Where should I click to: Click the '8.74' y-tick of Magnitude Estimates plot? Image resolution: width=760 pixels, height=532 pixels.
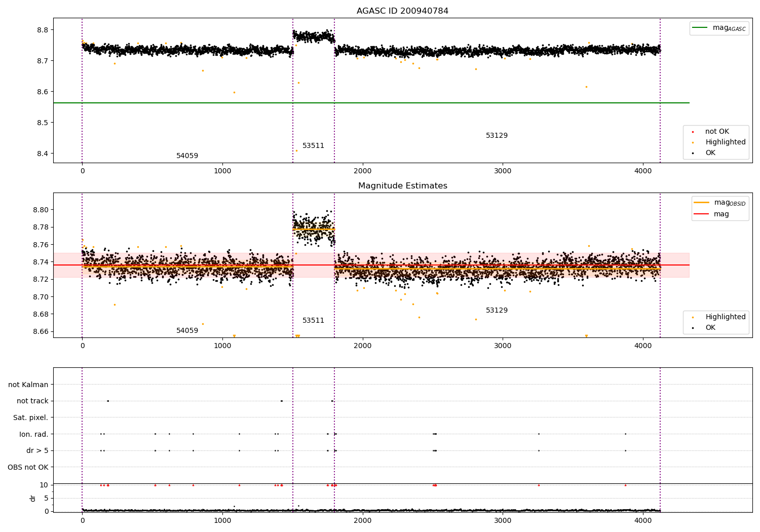click(x=40, y=262)
